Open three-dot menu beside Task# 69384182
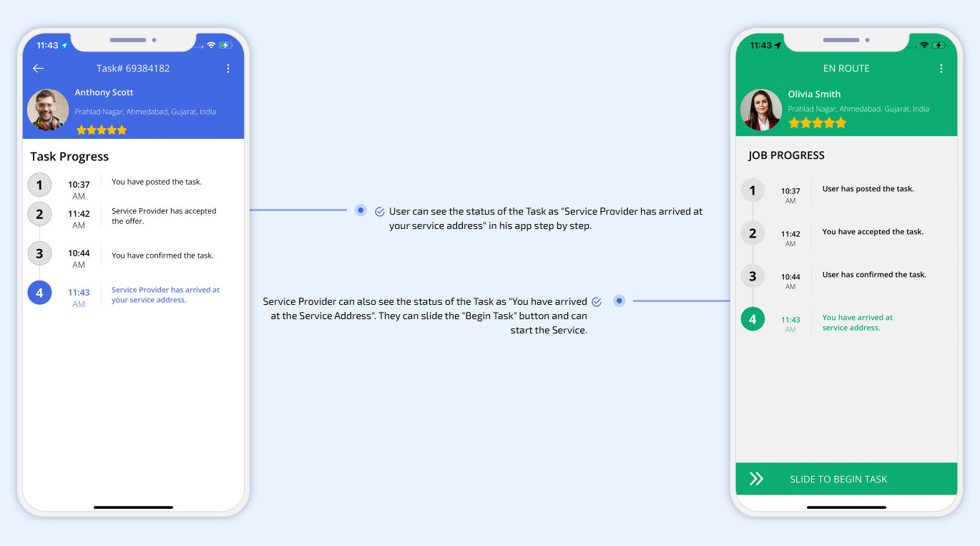This screenshot has width=980, height=546. point(228,69)
